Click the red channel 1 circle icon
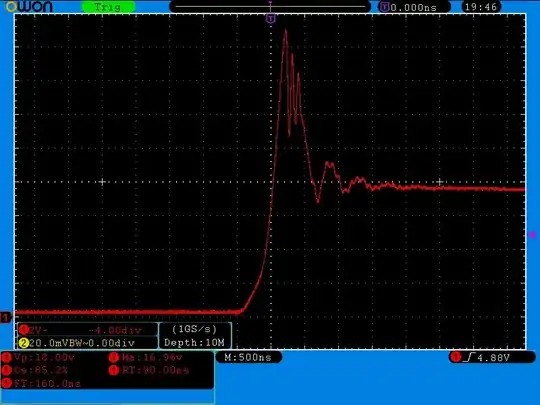Viewport: 540px width, 405px height. click(x=23, y=330)
